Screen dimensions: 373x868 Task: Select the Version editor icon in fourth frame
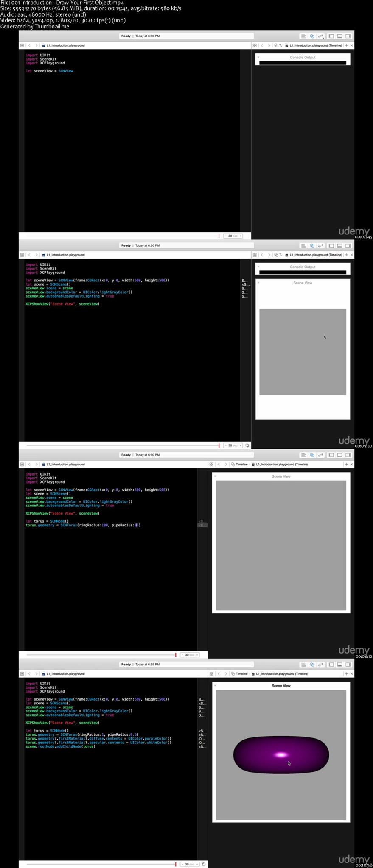click(321, 665)
